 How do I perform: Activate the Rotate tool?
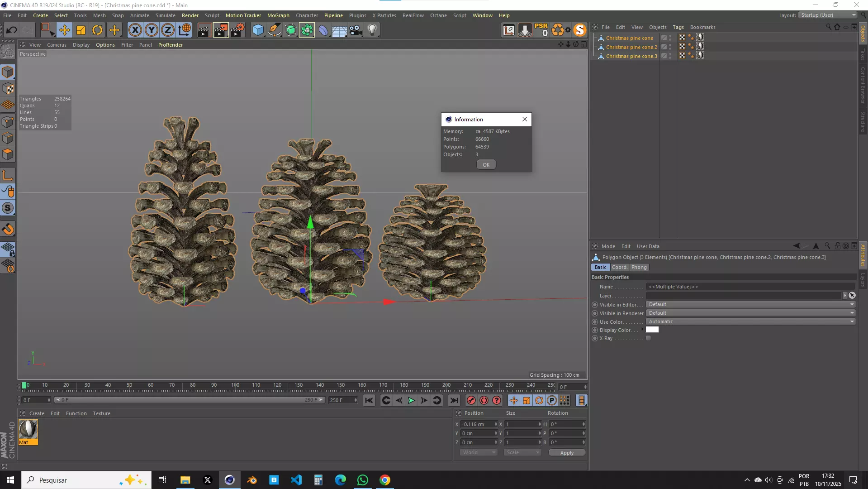97,30
